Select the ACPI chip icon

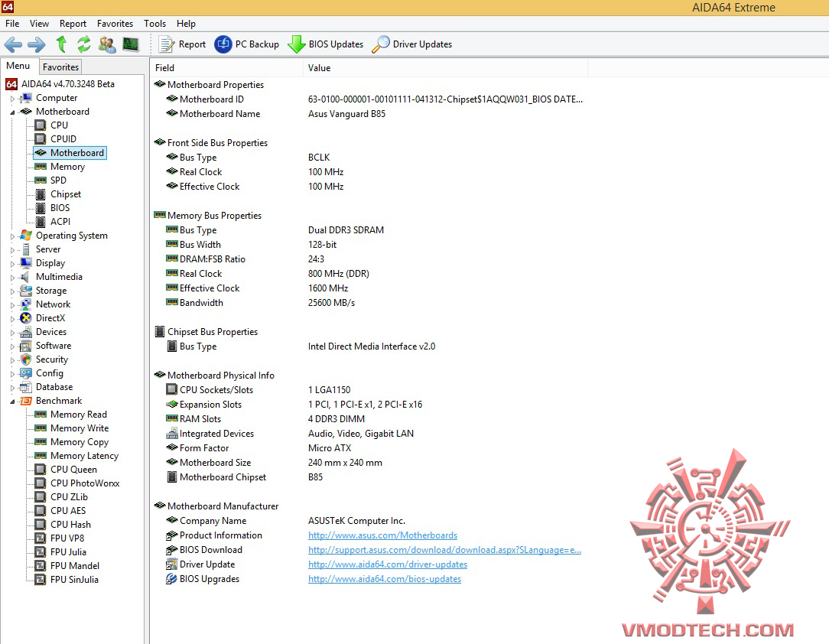click(x=41, y=222)
